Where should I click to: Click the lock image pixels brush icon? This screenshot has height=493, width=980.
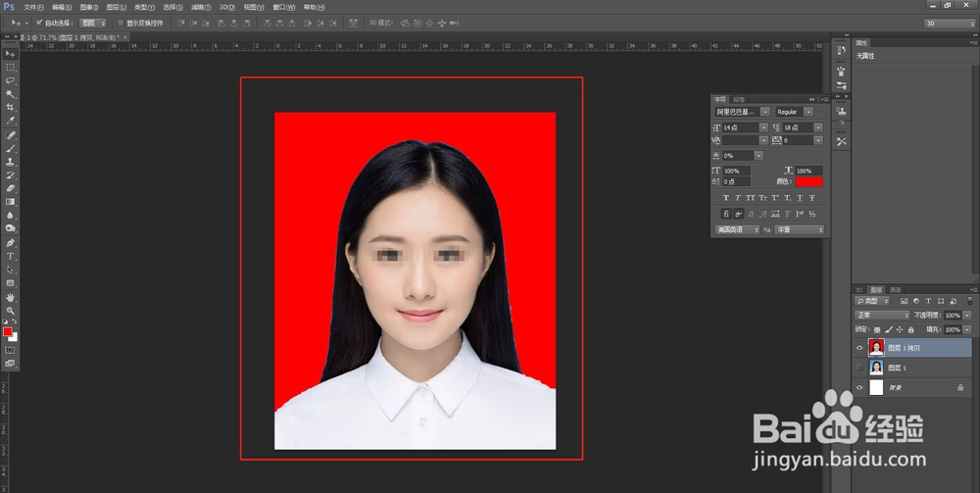point(888,329)
